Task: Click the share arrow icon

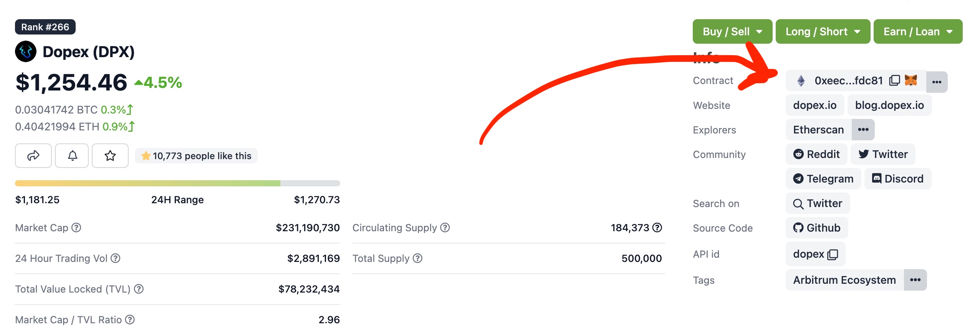Action: (x=33, y=156)
